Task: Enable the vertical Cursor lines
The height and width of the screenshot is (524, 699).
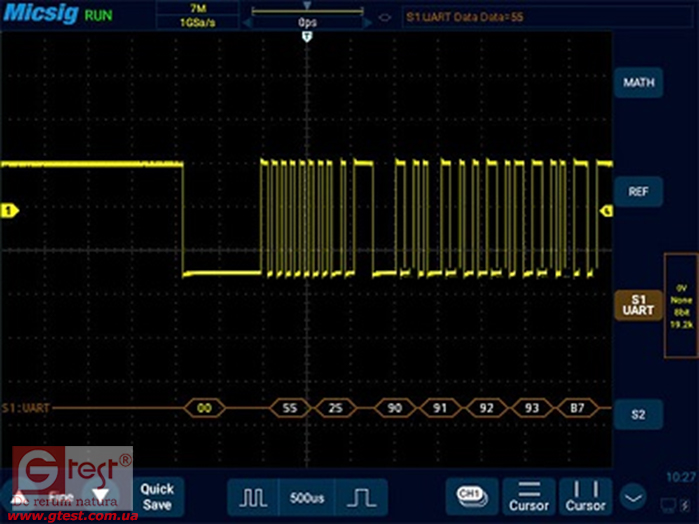Action: [x=585, y=496]
